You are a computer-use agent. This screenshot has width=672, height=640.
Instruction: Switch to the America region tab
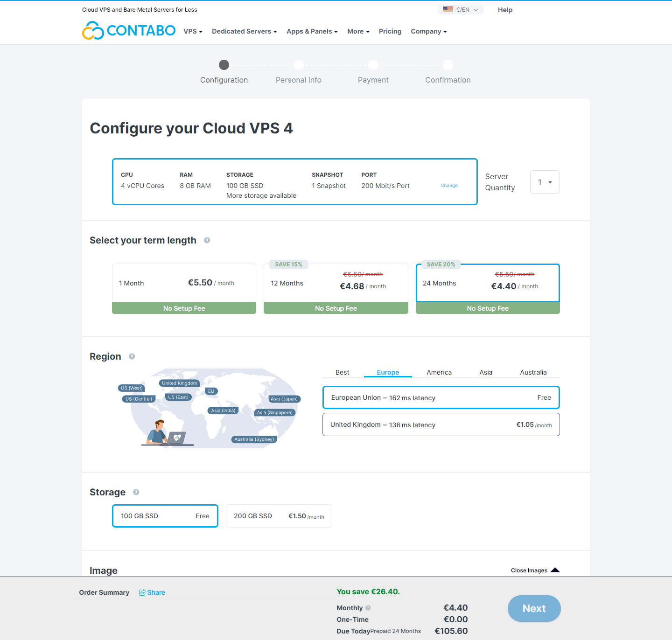[x=439, y=372]
